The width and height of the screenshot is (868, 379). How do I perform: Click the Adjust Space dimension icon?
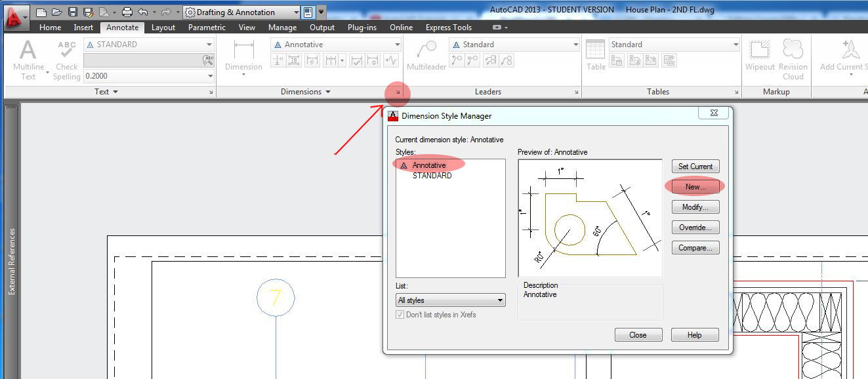coord(294,60)
